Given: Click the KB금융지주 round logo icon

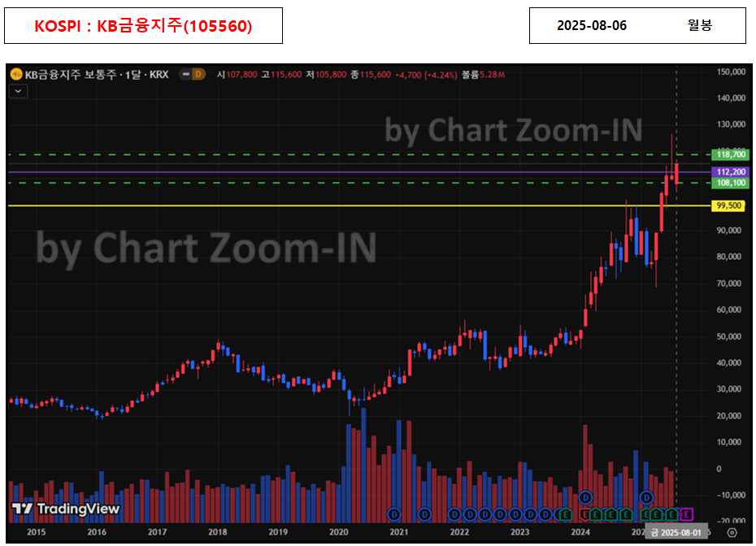Looking at the screenshot, I should [16, 74].
